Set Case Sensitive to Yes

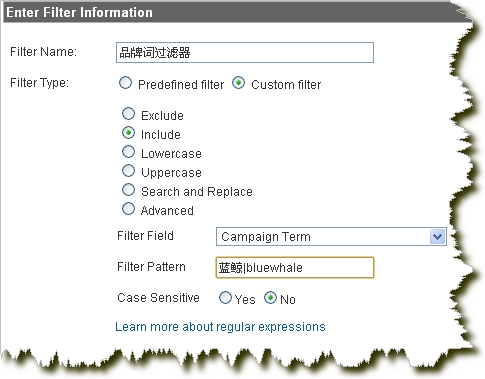tap(225, 298)
